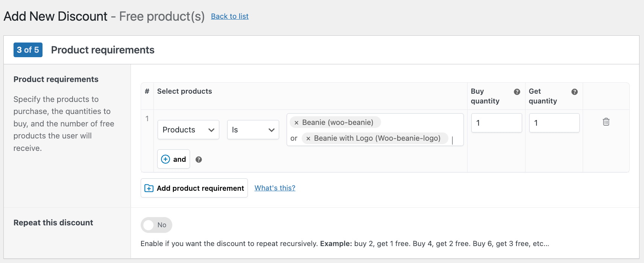Click the 'Buy quantity' column header text
Viewport: 644px width, 263px height.
(485, 96)
